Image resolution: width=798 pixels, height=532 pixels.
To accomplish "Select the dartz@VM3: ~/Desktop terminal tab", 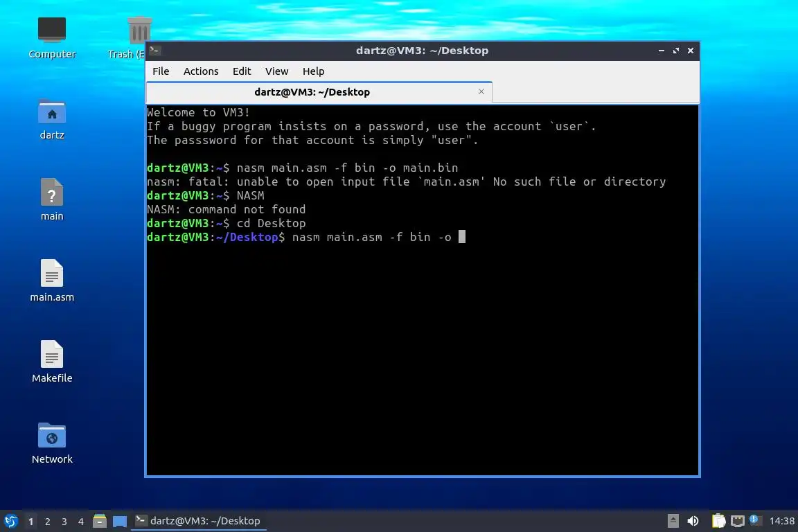I will pos(319,92).
